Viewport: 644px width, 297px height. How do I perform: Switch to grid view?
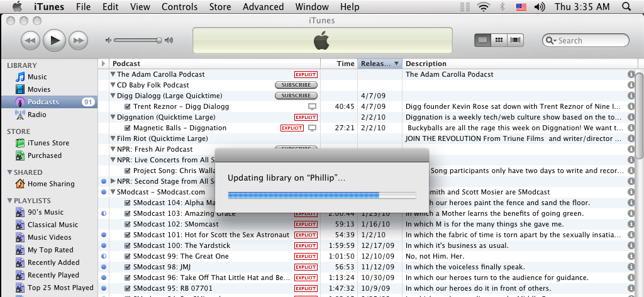(x=499, y=40)
